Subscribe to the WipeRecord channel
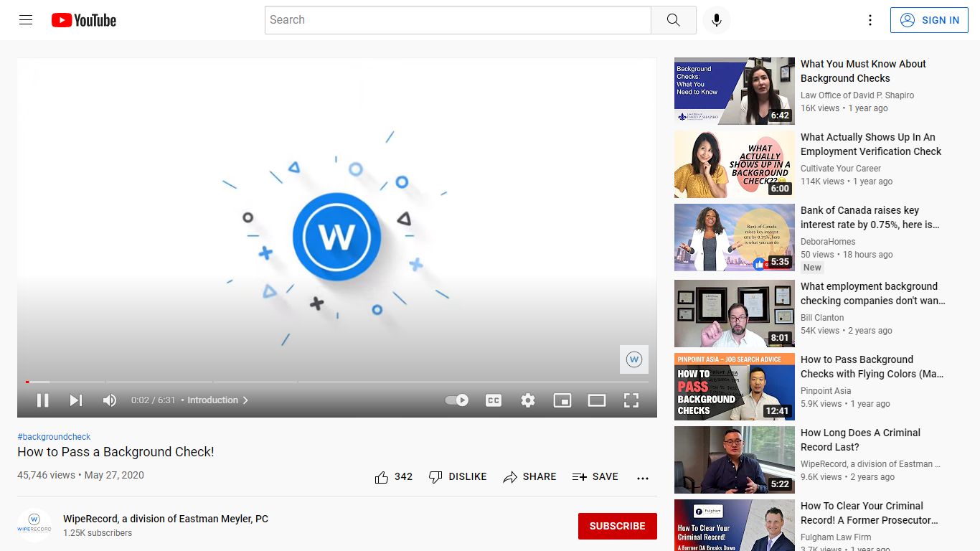Screen dimensions: 980x551 click(x=617, y=526)
